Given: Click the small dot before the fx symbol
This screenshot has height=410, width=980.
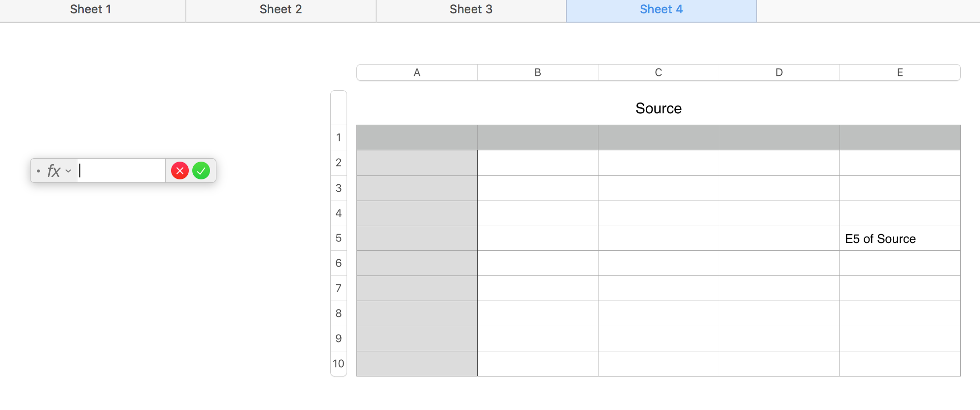Looking at the screenshot, I should [x=38, y=171].
